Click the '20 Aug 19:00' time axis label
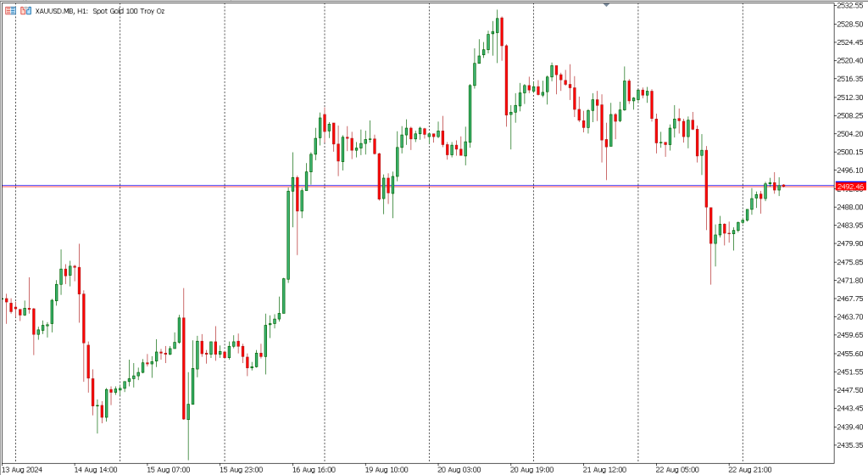 [x=532, y=469]
